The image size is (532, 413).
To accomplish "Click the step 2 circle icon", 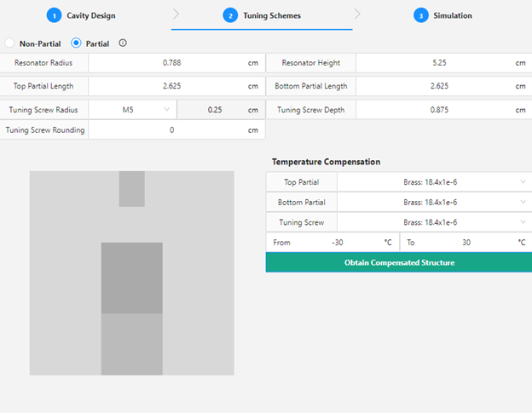I will click(x=230, y=15).
